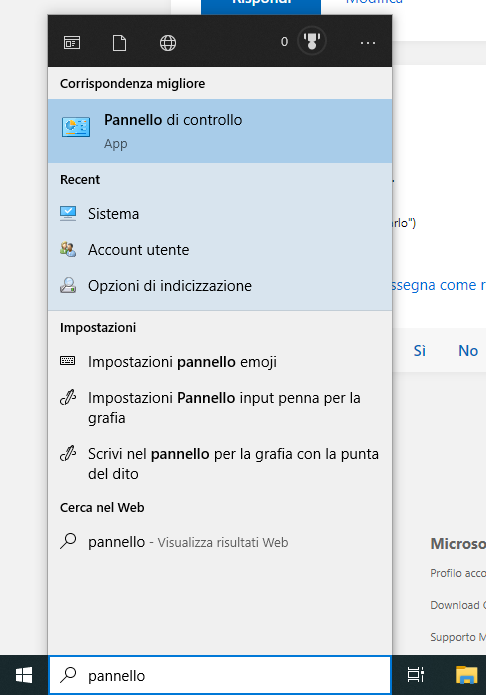The height and width of the screenshot is (695, 486).
Task: Click pen icon beside Scrivi nel pannello
Action: (x=68, y=453)
